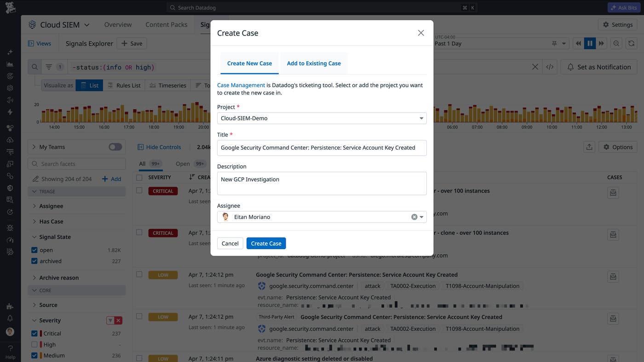Click into the Title input field
Screen dimensions: 644x362
pos(322,148)
